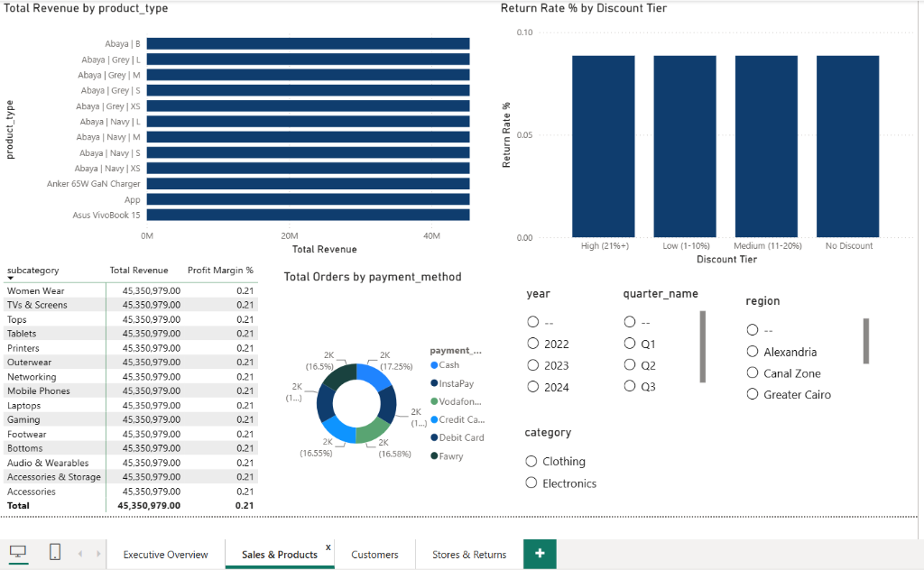Click the Medium (11-20%) discount bar
The width and height of the screenshot is (924, 570).
coord(766,147)
